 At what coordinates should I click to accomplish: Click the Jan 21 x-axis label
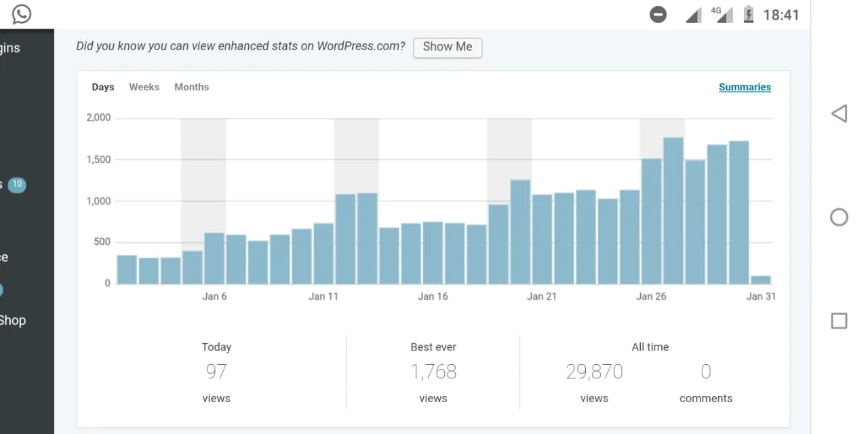pos(542,296)
